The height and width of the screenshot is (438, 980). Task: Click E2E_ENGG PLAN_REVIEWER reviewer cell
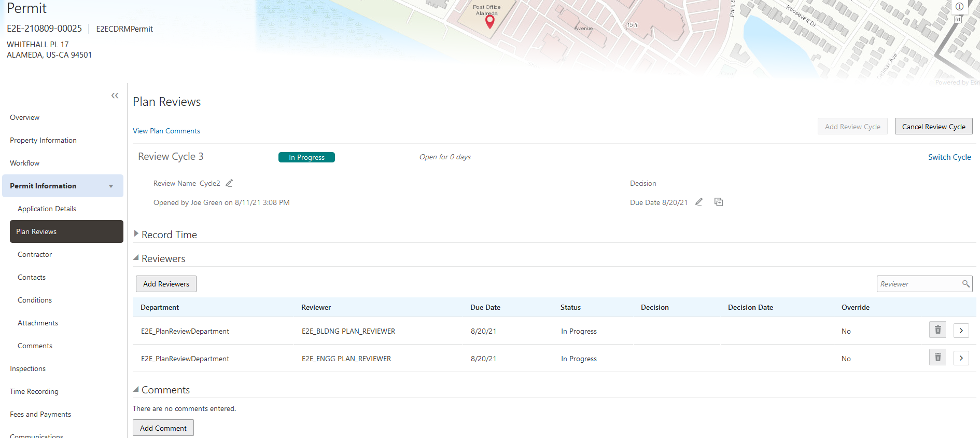tap(346, 359)
